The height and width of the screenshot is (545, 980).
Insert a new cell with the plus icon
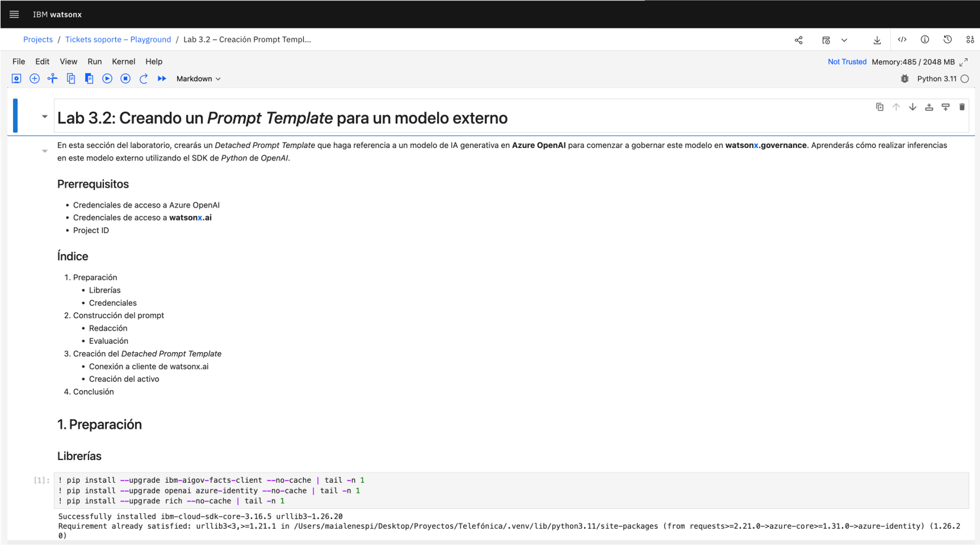tap(35, 79)
